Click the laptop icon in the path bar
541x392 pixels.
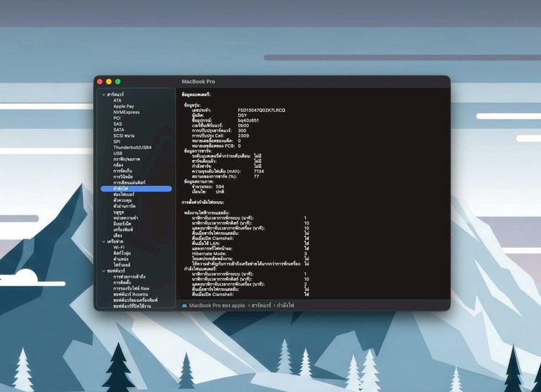[184, 306]
